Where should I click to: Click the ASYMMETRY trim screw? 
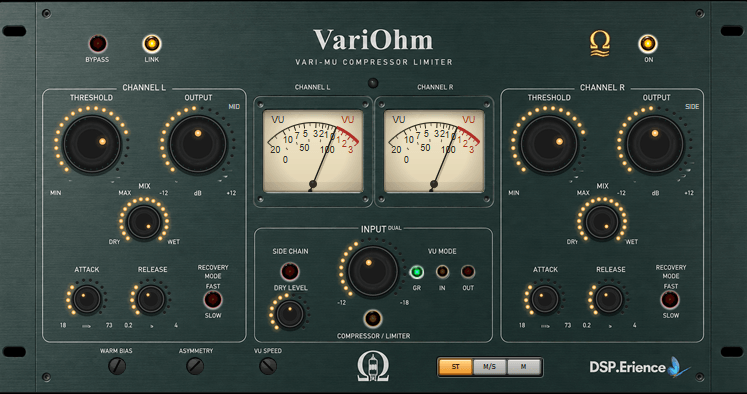click(195, 366)
